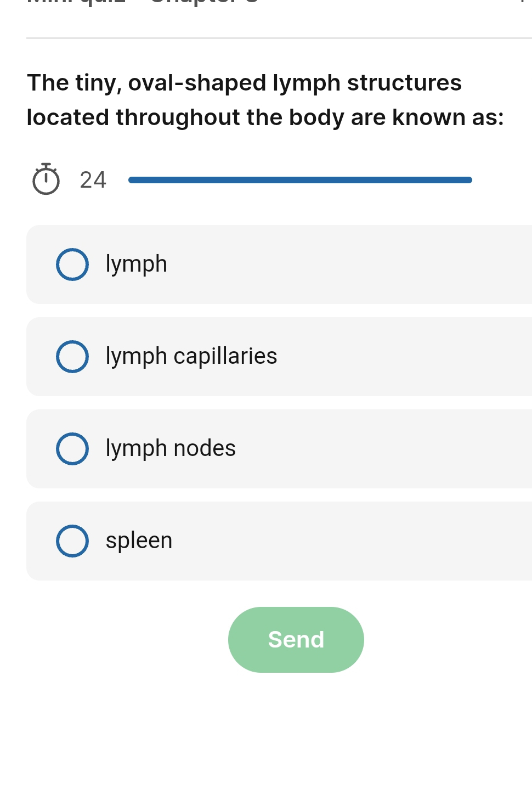Mark the "spleen" radio button
The height and width of the screenshot is (805, 532).
click(72, 541)
